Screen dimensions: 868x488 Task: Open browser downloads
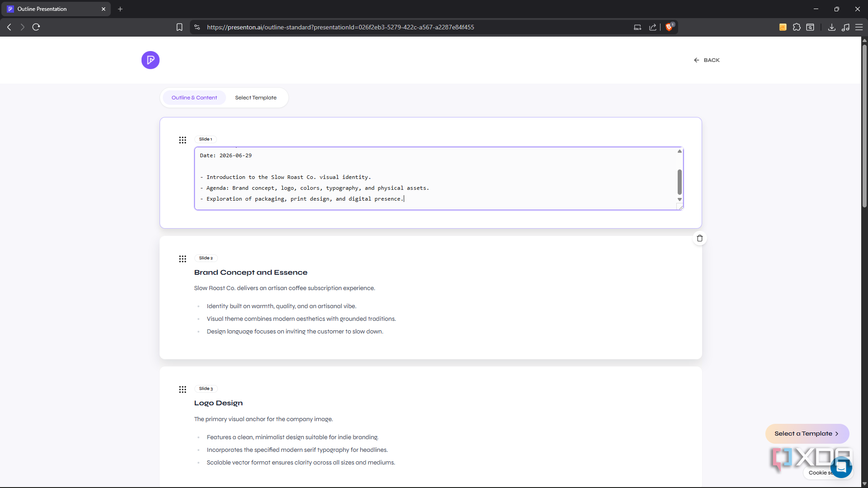[831, 27]
